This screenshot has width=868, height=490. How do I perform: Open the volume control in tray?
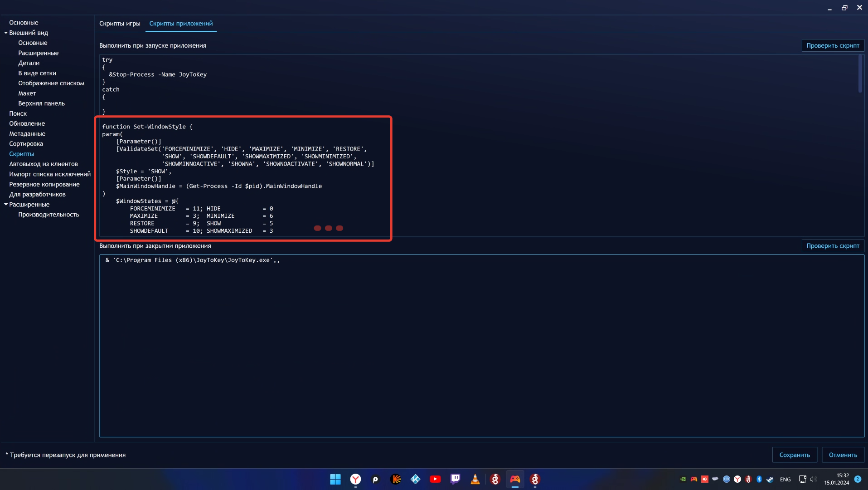tap(813, 479)
